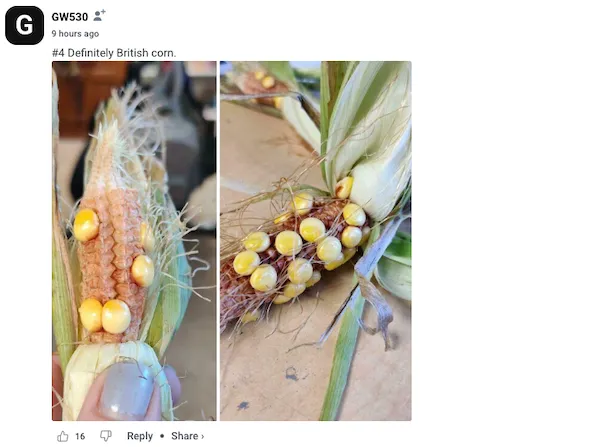Click the like count showing 16

pyautogui.click(x=80, y=436)
